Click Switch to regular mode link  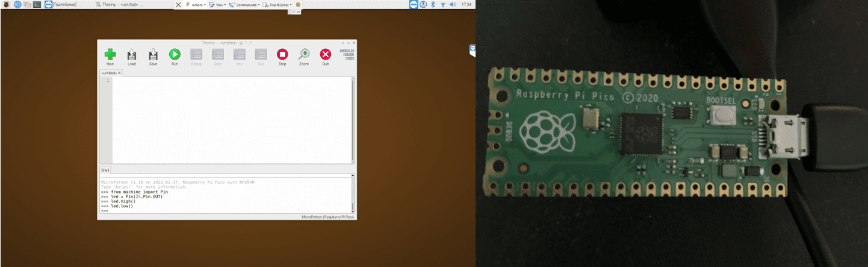[x=346, y=54]
